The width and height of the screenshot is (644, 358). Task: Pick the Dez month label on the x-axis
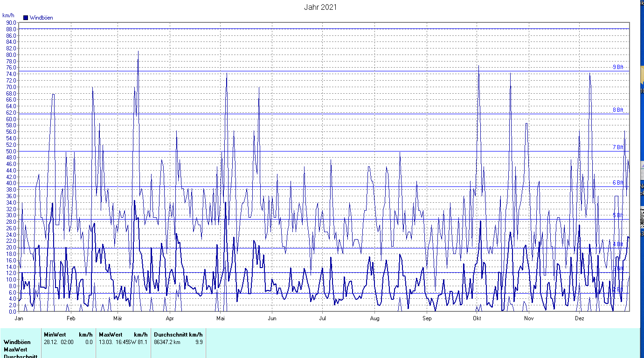coord(579,318)
